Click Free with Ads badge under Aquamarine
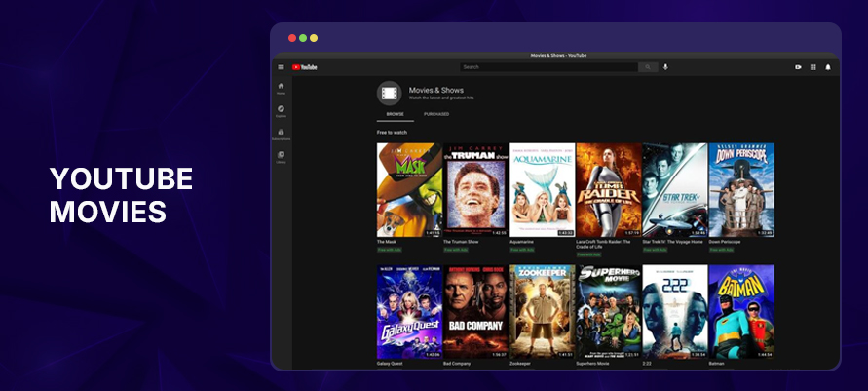Screen dimensions: 868x391 (x=522, y=250)
